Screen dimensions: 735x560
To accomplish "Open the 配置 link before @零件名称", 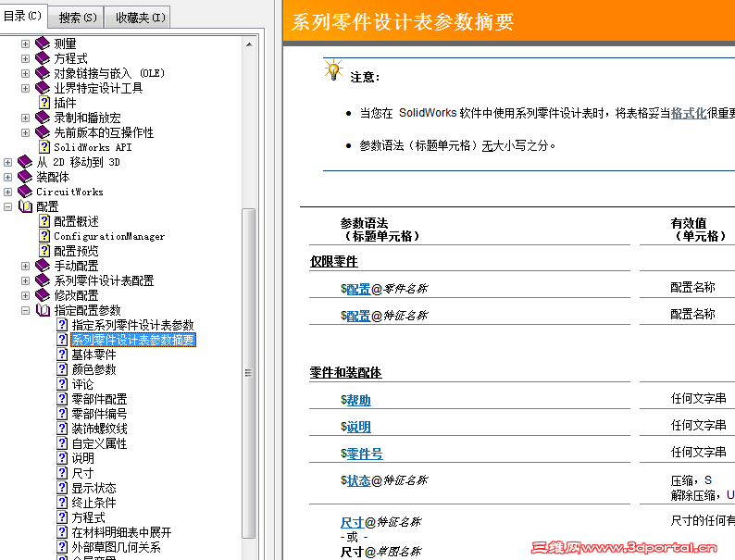I will point(358,289).
